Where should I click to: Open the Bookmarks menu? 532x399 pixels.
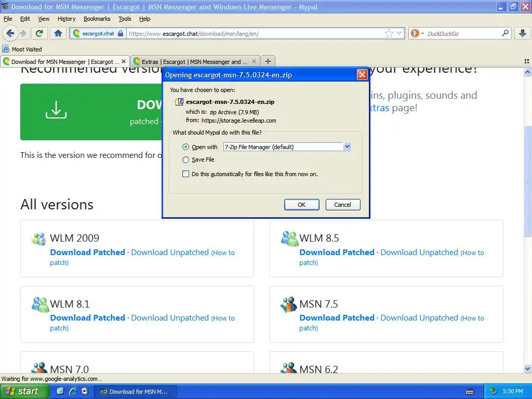pyautogui.click(x=97, y=19)
